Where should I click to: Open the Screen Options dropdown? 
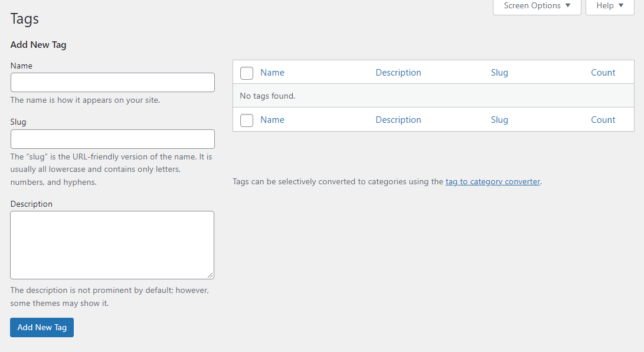pos(537,6)
